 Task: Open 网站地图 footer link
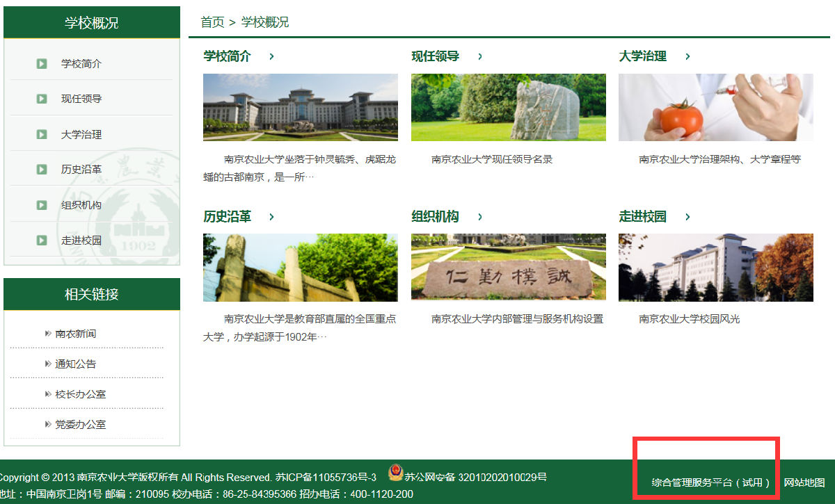coord(804,482)
